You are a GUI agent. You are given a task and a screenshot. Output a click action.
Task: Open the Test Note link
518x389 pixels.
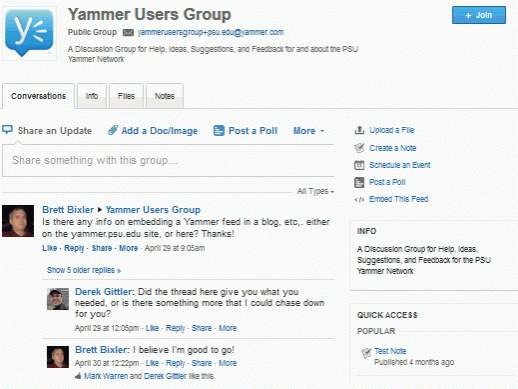tap(390, 351)
